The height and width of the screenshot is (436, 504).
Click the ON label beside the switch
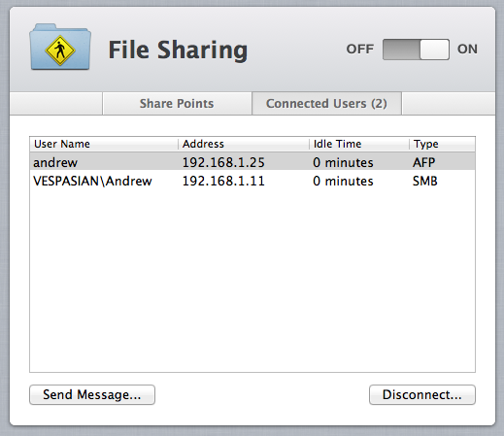[x=467, y=50]
